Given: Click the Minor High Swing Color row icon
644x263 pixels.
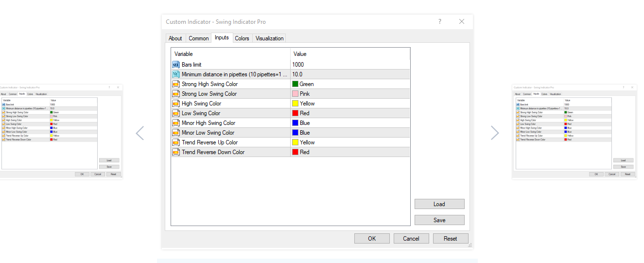Looking at the screenshot, I should pos(176,123).
